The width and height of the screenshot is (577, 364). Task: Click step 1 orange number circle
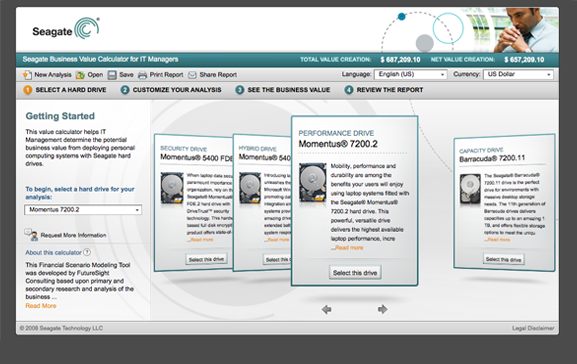28,90
